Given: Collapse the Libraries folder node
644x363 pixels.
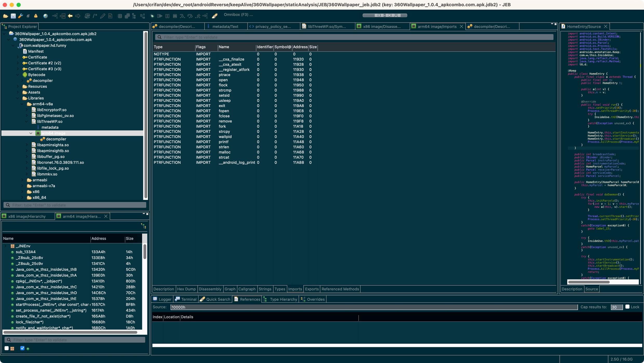Looking at the screenshot, I should pos(18,98).
